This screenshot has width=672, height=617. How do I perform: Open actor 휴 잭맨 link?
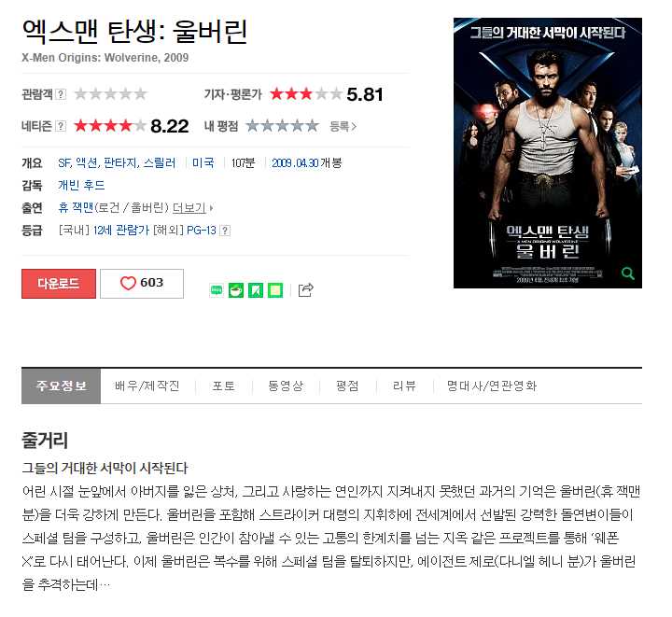(76, 208)
